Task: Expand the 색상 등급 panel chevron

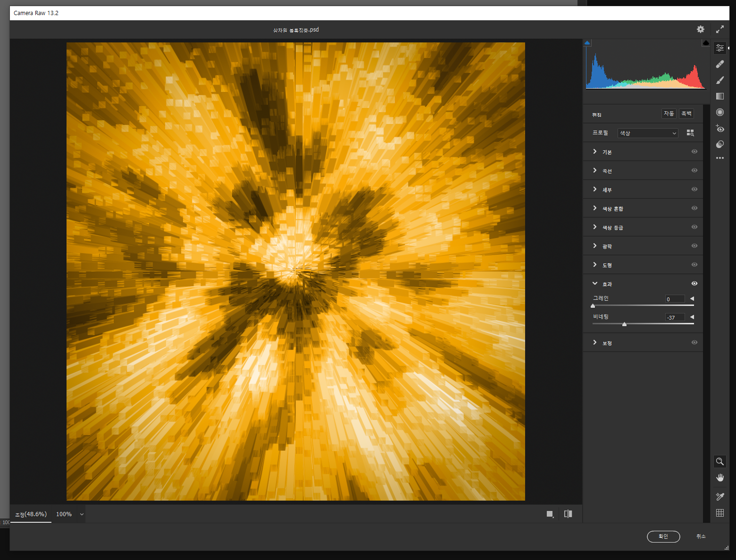Action: pyautogui.click(x=595, y=227)
